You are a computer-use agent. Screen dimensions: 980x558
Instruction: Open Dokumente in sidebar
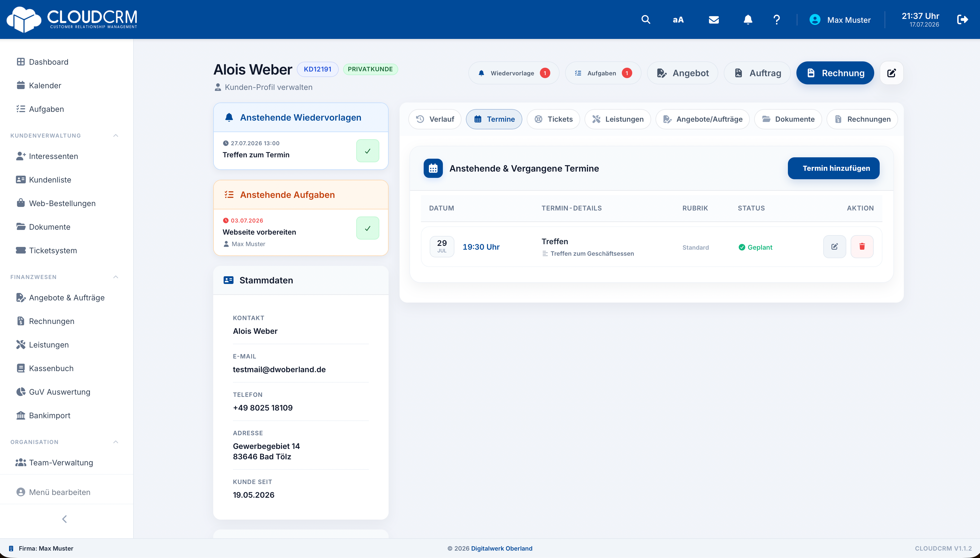coord(49,227)
